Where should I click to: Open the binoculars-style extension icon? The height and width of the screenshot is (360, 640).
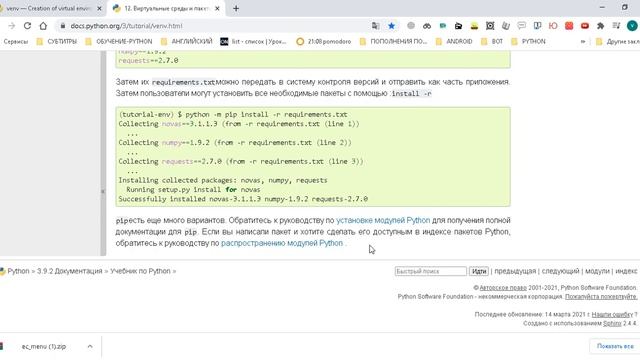[x=427, y=26]
